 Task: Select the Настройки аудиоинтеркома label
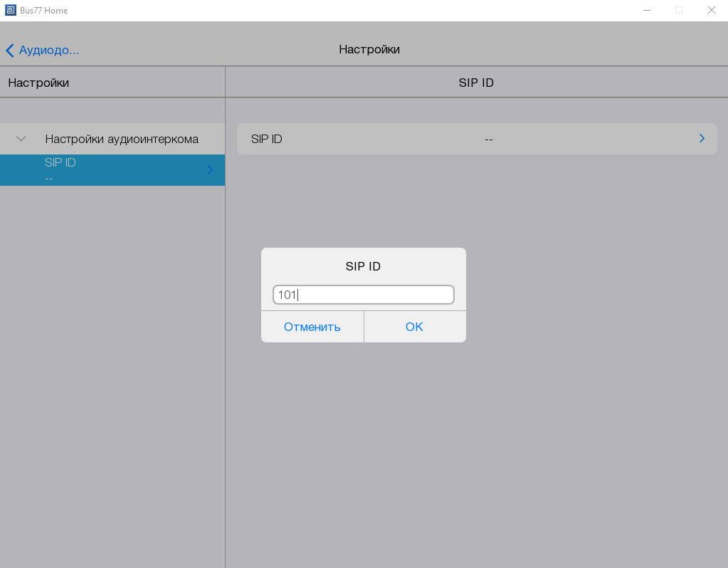tap(122, 139)
